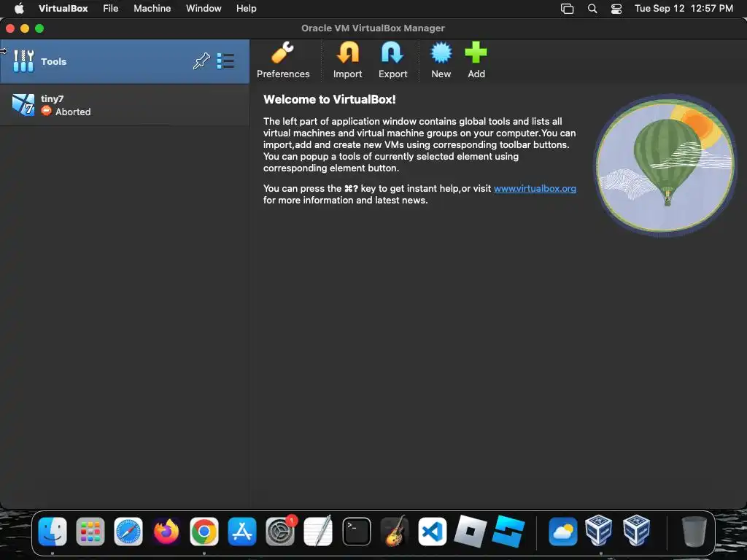Click the first VirtualBox Dock icon
The width and height of the screenshot is (747, 560).
point(599,531)
